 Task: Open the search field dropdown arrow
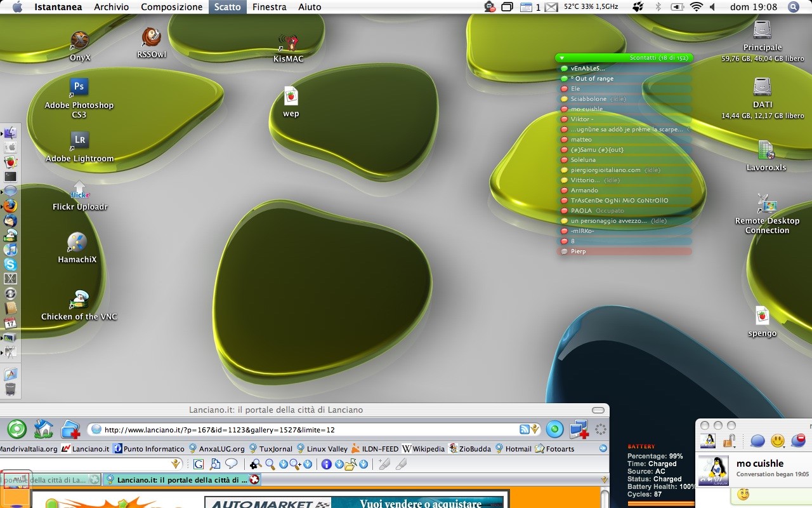(x=176, y=464)
